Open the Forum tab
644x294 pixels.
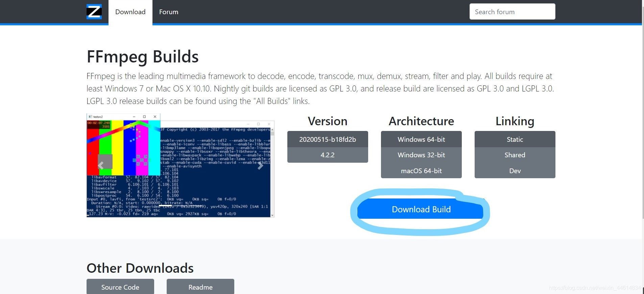tap(169, 12)
